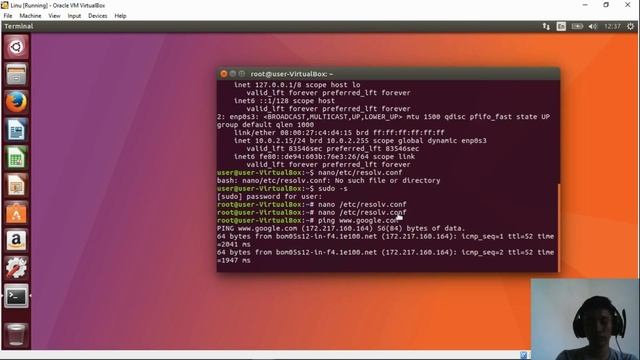Click the VirtualBox status bar icon

(524, 356)
